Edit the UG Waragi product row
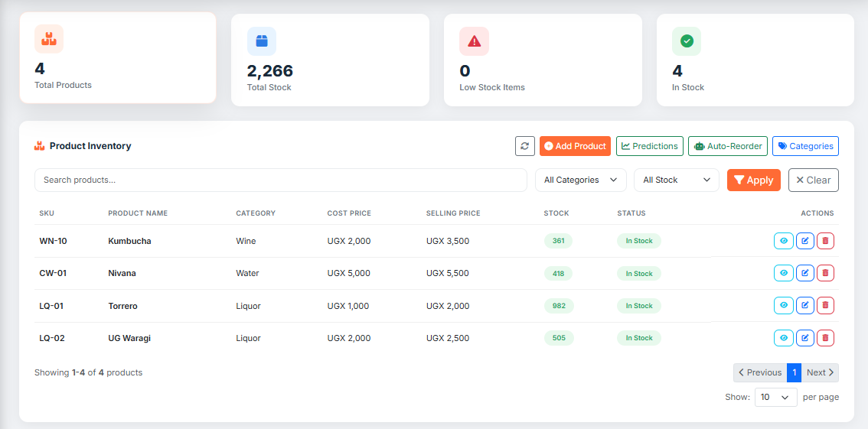Image resolution: width=868 pixels, height=429 pixels. pos(805,338)
